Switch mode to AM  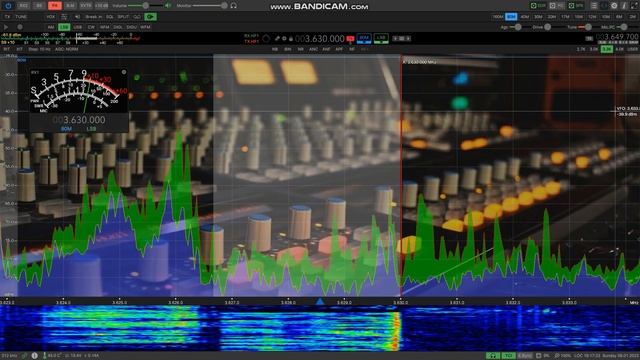pos(51,27)
